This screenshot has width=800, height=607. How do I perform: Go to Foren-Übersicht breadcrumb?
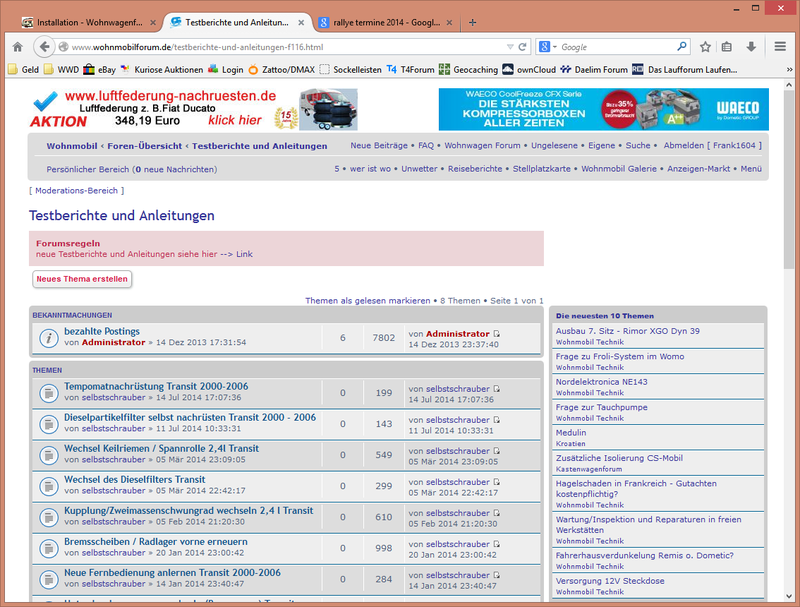144,146
